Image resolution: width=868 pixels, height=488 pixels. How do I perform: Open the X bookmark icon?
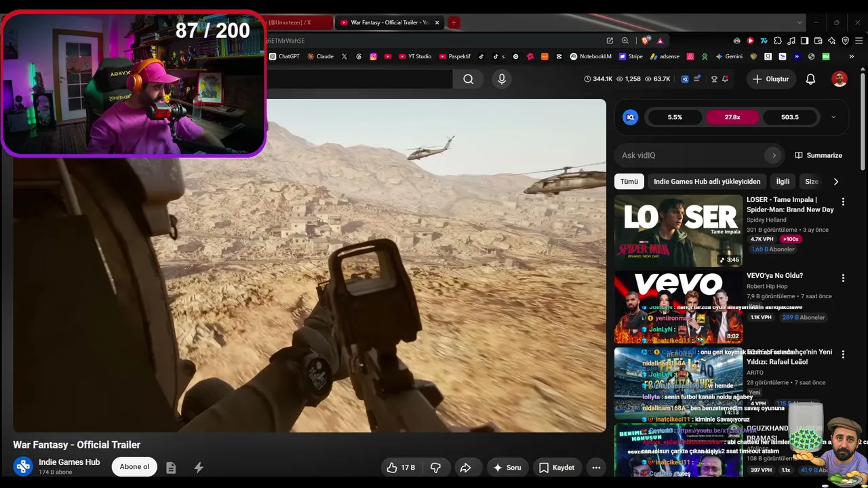344,57
